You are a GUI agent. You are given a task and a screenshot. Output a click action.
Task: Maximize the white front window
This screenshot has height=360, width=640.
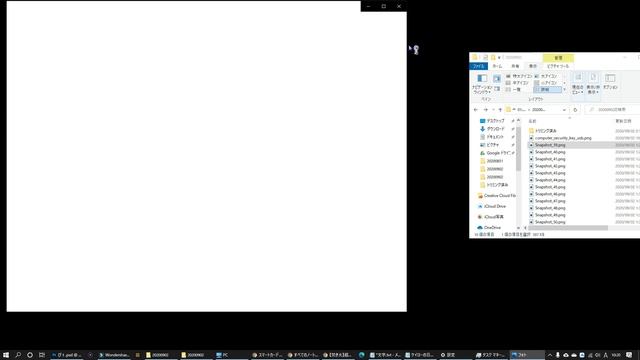coord(384,6)
